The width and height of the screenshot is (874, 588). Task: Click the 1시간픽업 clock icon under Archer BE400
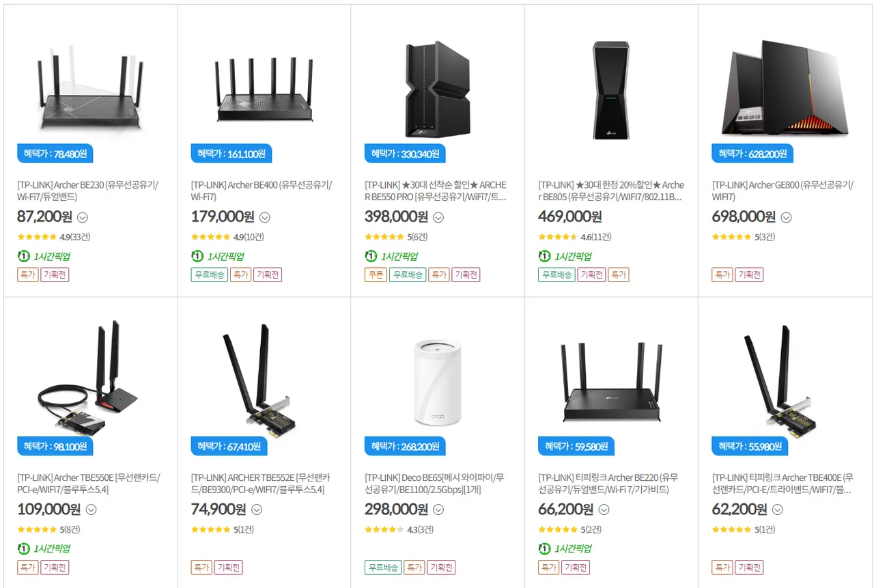197,256
